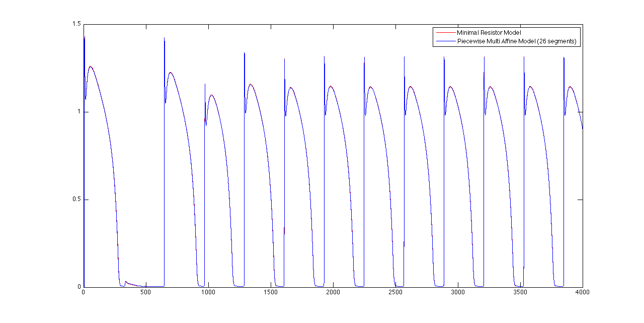Image resolution: width=644 pixels, height=323 pixels.
Task: Click the x-axis tick label 500
Action: [146, 292]
